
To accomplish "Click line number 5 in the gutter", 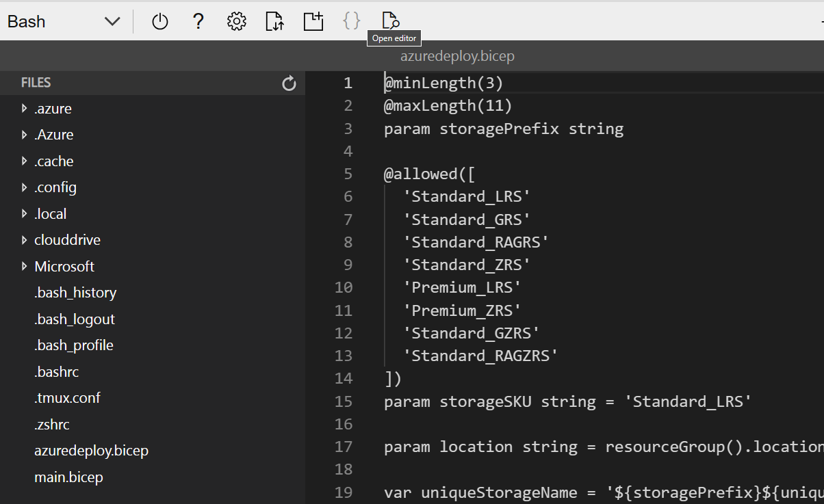I will point(348,174).
